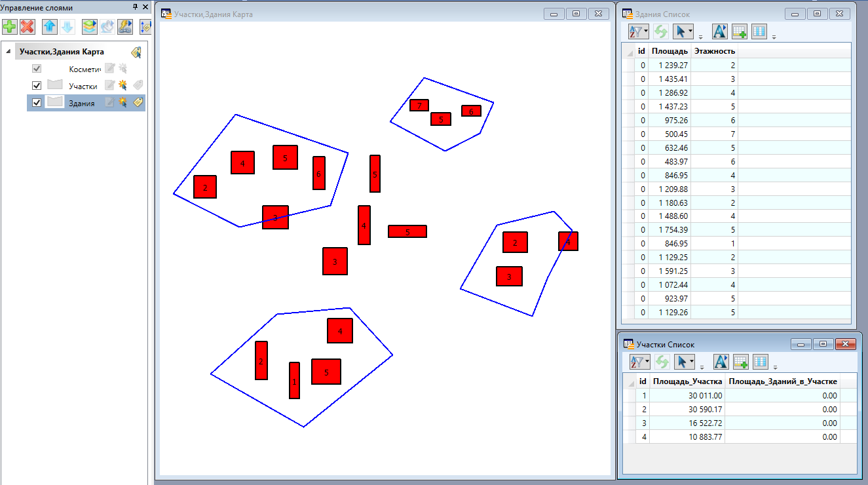Click the red X Remove Layers icon
This screenshot has width=868, height=485.
click(27, 27)
